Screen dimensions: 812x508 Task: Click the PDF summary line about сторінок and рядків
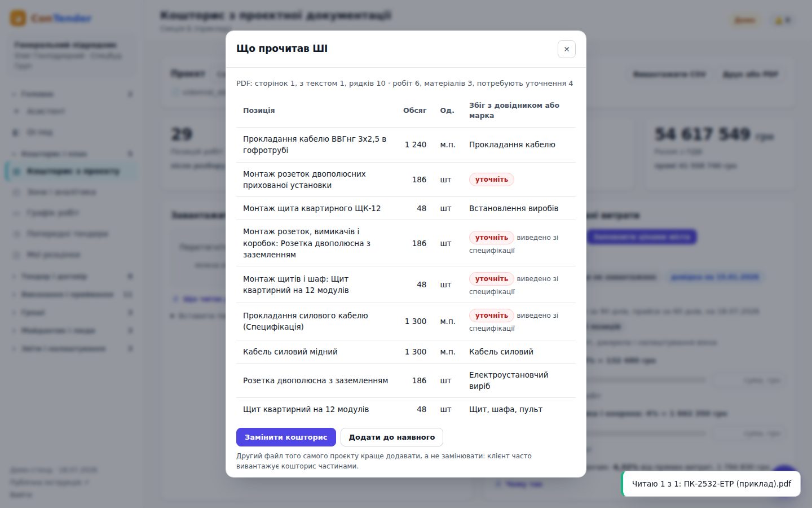[x=404, y=83]
